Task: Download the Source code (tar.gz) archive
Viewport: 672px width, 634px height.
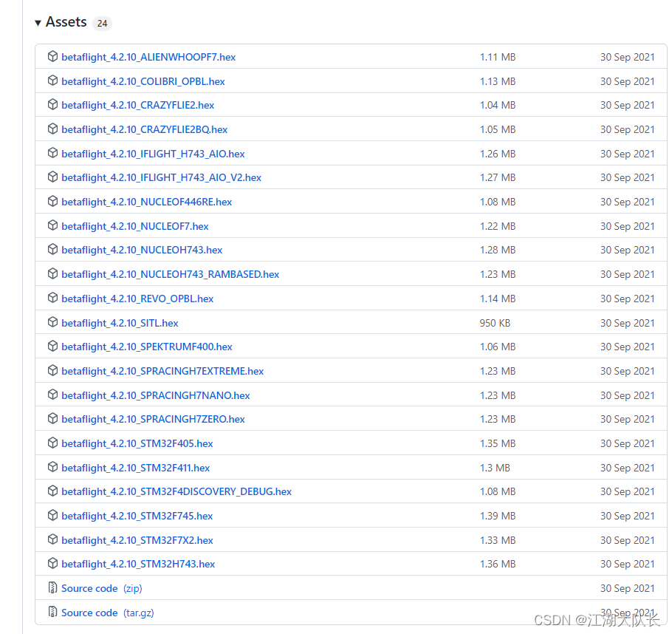Action: [108, 613]
